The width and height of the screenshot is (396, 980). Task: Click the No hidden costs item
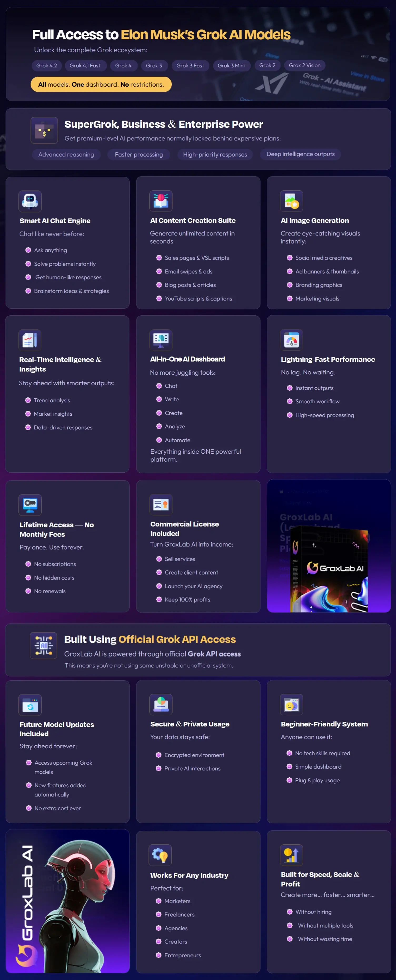pyautogui.click(x=55, y=577)
